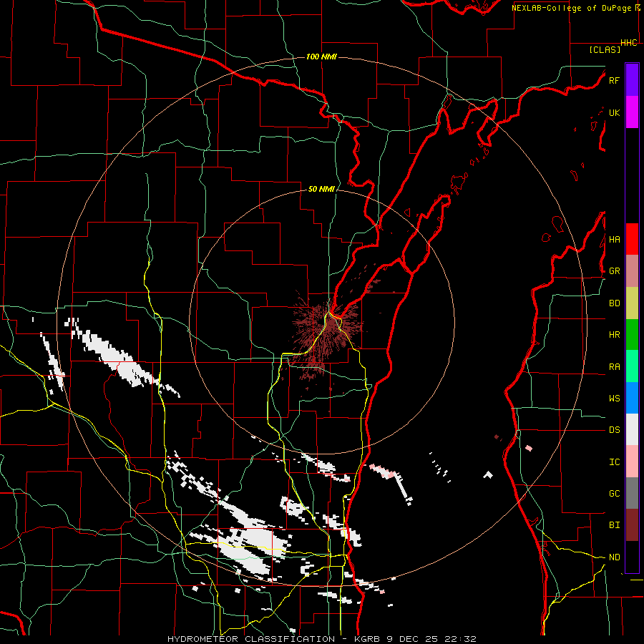Image resolution: width=644 pixels, height=644 pixels.
Task: Click the RF legend label
Action: [614, 80]
